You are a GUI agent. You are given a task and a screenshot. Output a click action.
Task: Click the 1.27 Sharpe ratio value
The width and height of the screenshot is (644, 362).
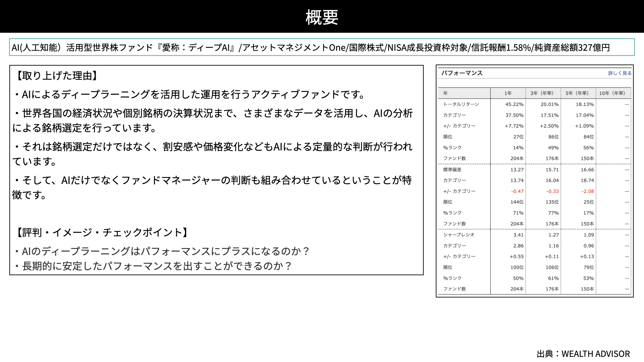554,235
